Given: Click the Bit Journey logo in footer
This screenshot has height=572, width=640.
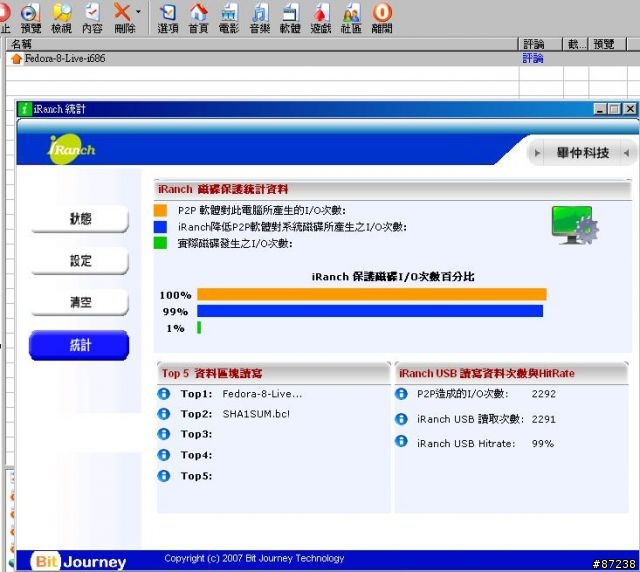Looking at the screenshot, I should [79, 562].
